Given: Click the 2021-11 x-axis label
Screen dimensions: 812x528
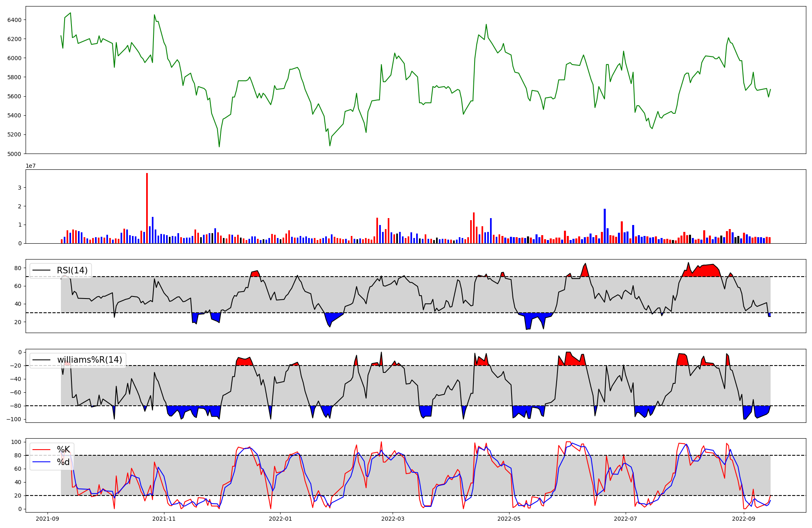Looking at the screenshot, I should 164,519.
